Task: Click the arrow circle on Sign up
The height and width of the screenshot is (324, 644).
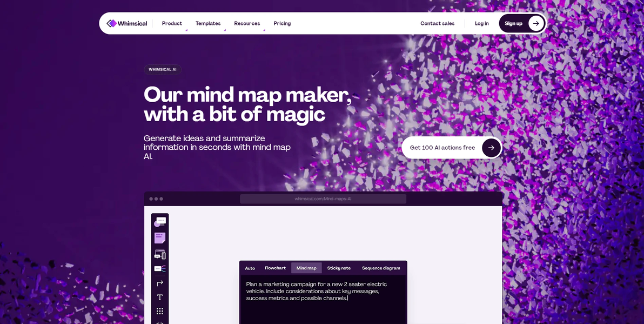Action: tap(535, 23)
